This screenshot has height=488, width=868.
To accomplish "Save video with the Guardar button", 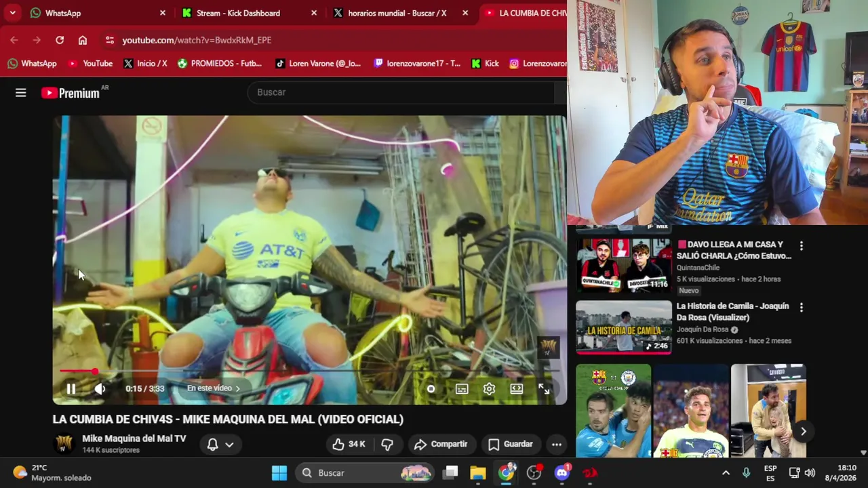I will coord(511,444).
